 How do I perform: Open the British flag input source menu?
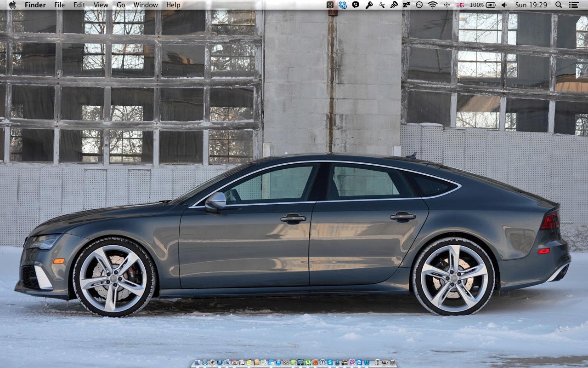point(460,5)
